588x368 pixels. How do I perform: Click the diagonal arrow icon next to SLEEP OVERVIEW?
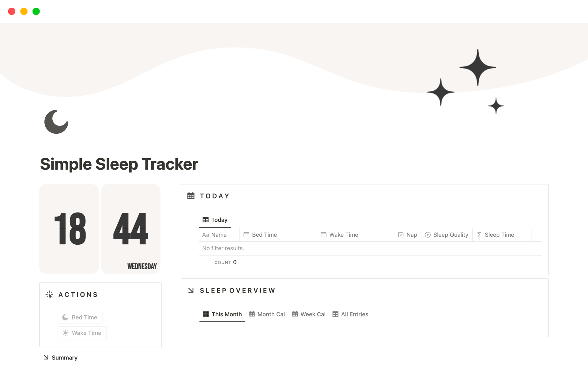(191, 290)
